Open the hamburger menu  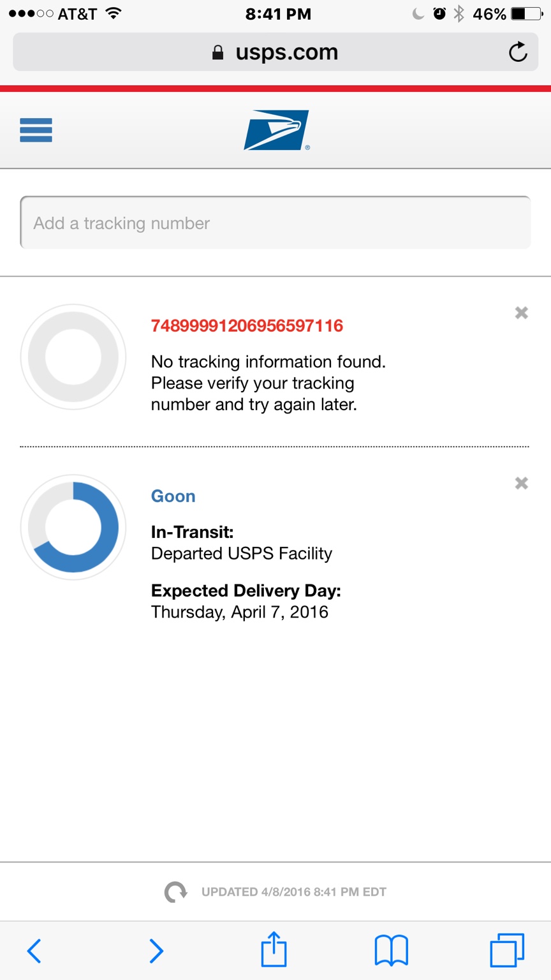[36, 130]
